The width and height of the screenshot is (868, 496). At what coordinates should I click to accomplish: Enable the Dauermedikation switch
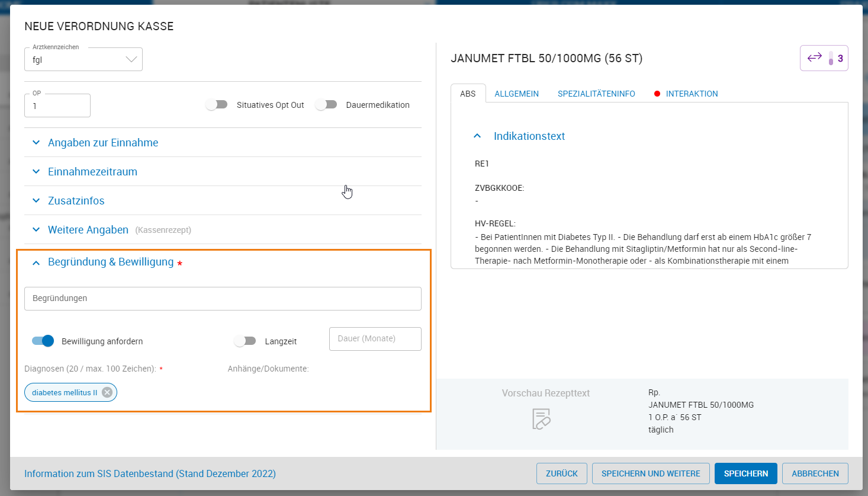click(326, 105)
